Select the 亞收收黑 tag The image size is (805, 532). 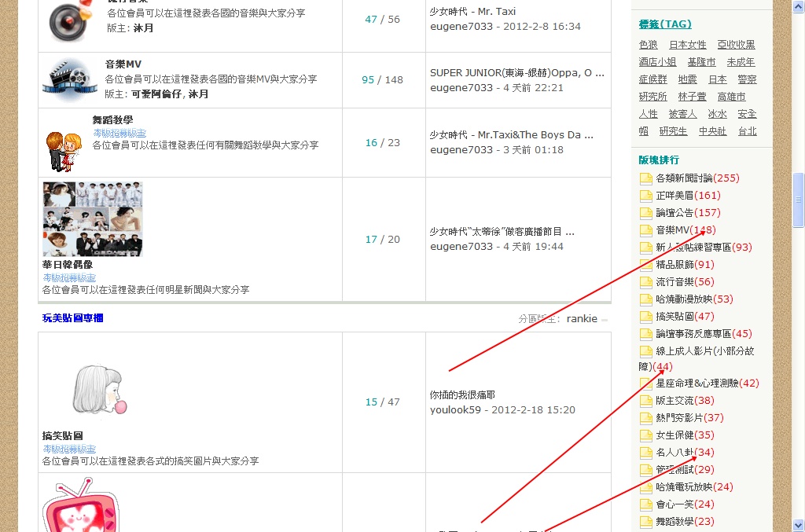[x=736, y=45]
